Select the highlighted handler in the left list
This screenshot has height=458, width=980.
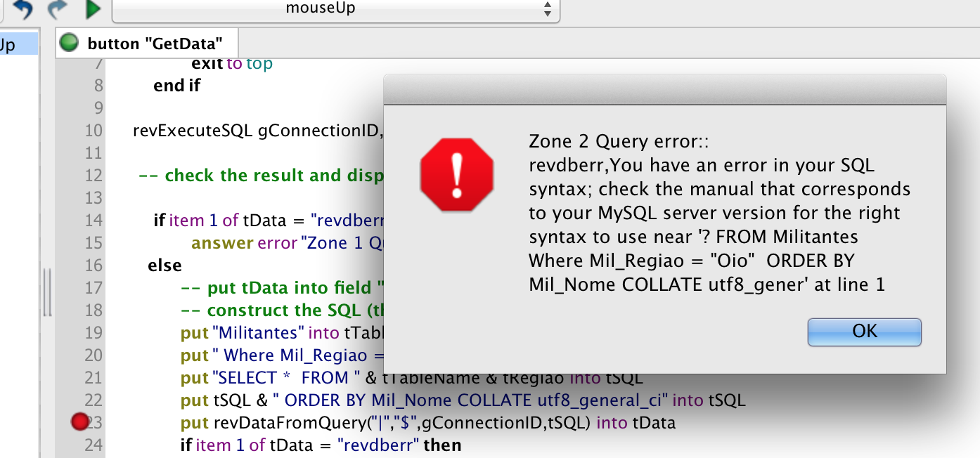pyautogui.click(x=18, y=45)
